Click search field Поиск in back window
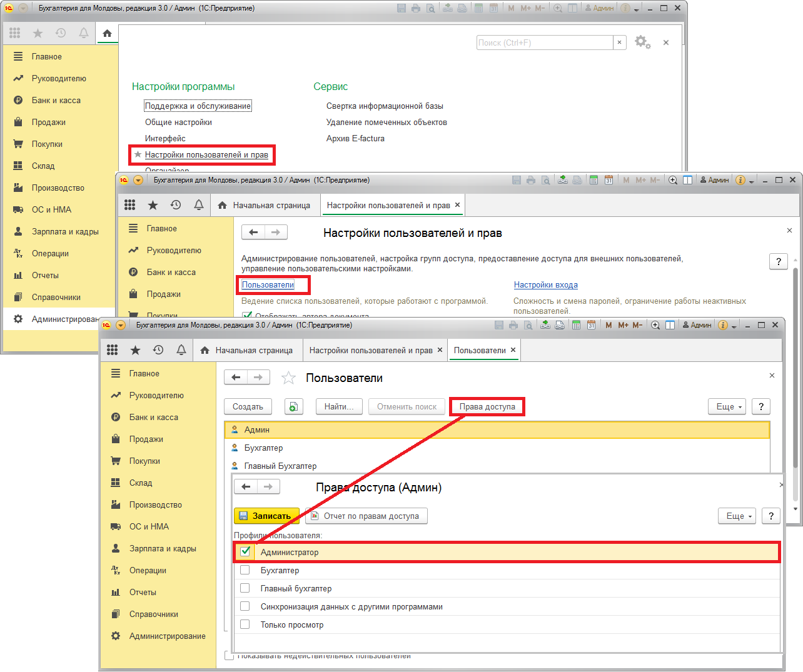 [545, 43]
